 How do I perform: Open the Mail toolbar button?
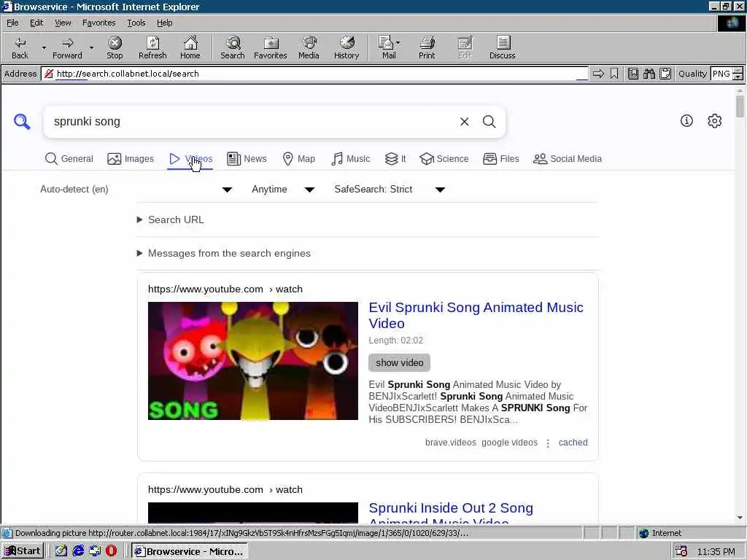pyautogui.click(x=388, y=47)
